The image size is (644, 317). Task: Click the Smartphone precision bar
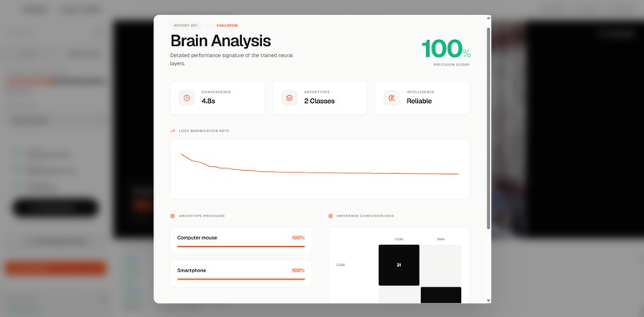pyautogui.click(x=241, y=279)
